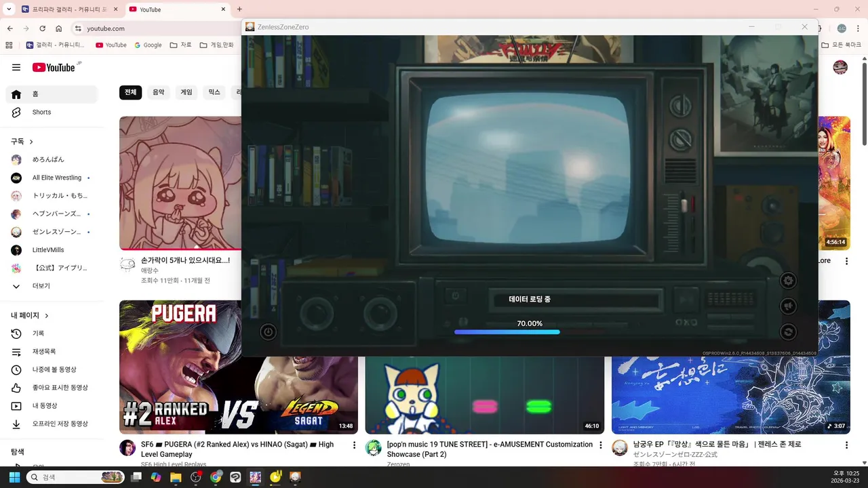Open YouTube bookmark in bookmarks bar
The width and height of the screenshot is (868, 488).
[x=111, y=45]
